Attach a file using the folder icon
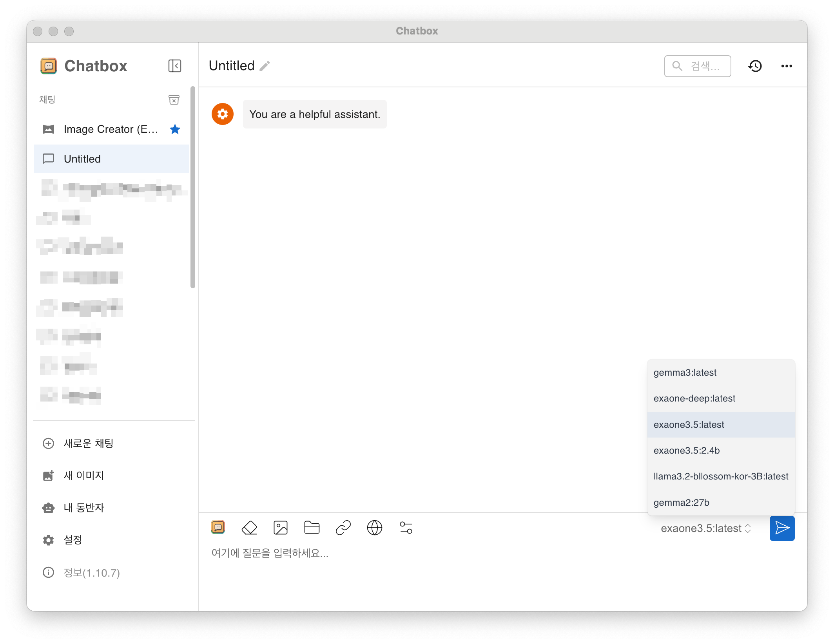834x644 pixels. [312, 528]
